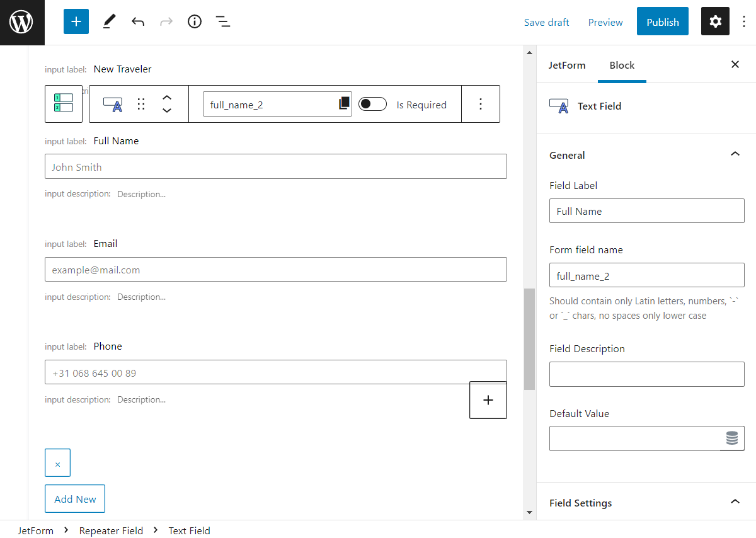Open the block inserter with the plus icon
The image size is (756, 538).
click(x=76, y=21)
